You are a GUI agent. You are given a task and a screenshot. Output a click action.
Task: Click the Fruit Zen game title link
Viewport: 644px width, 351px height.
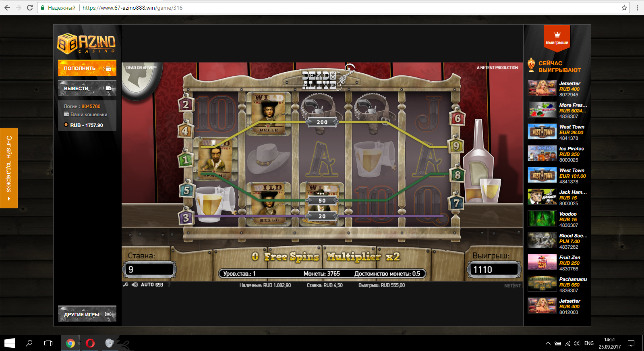tap(570, 258)
